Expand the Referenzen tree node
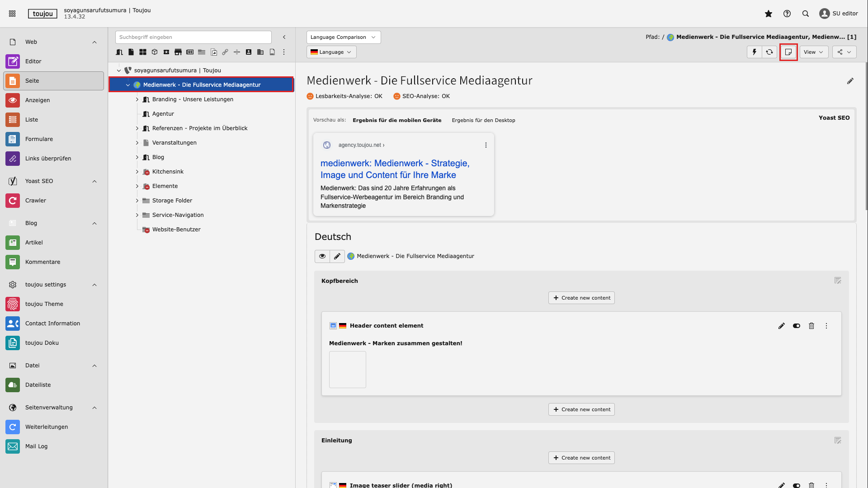This screenshot has width=868, height=488. click(137, 128)
